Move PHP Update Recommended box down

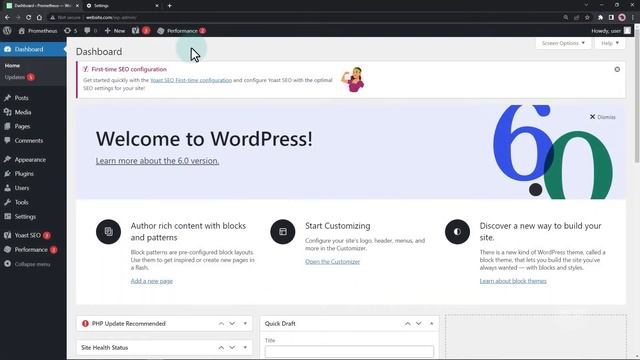click(x=232, y=324)
